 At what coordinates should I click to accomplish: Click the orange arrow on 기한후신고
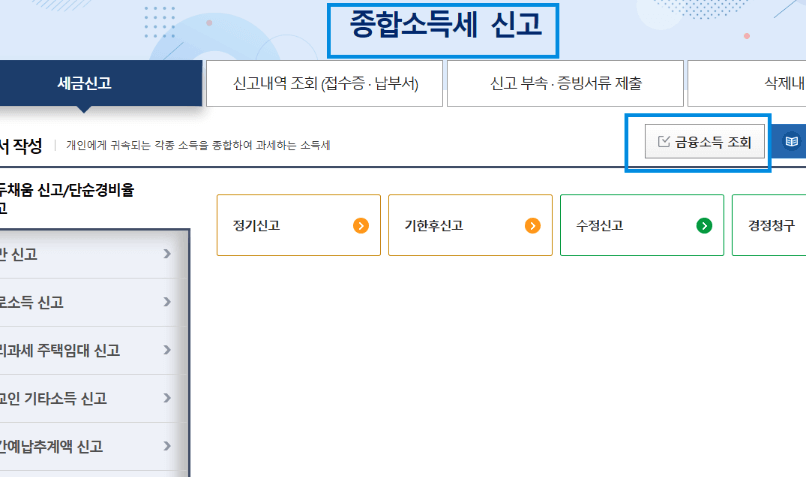point(533,226)
